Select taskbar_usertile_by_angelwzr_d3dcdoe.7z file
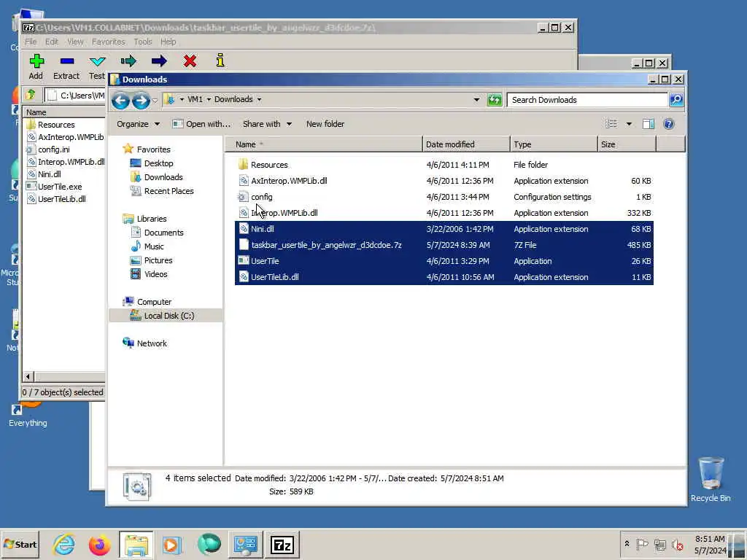Screen dimensions: 747x560 point(444,245)
